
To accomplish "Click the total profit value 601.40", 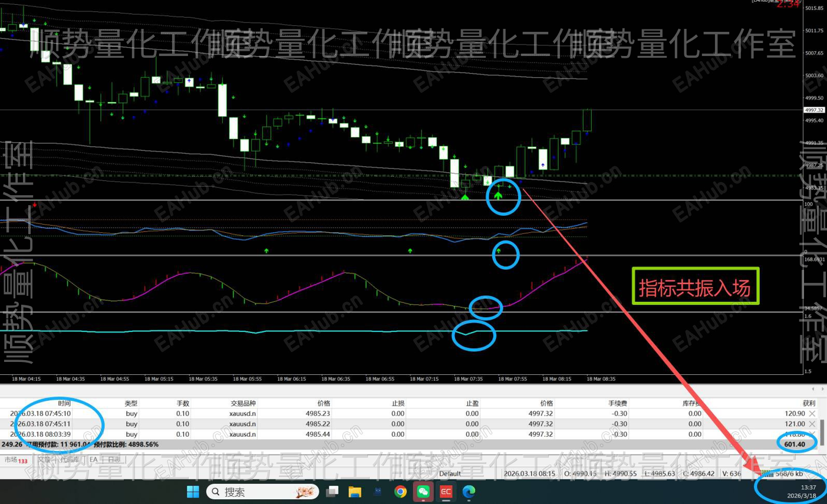I will [x=795, y=444].
